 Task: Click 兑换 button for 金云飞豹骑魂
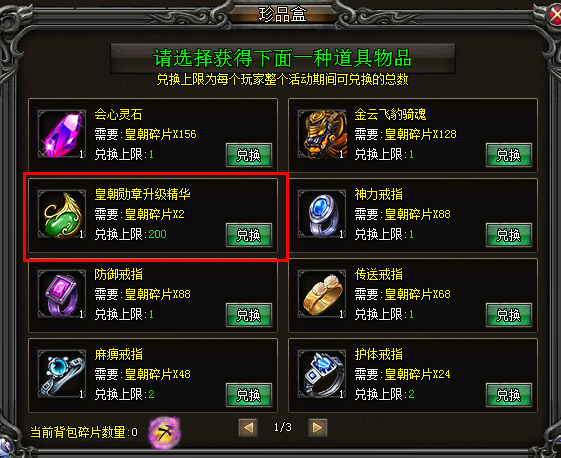tap(508, 155)
